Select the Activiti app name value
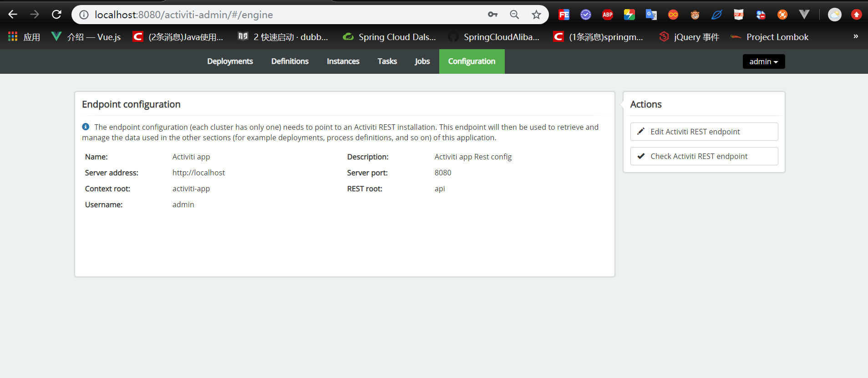The width and height of the screenshot is (868, 378). (x=191, y=157)
